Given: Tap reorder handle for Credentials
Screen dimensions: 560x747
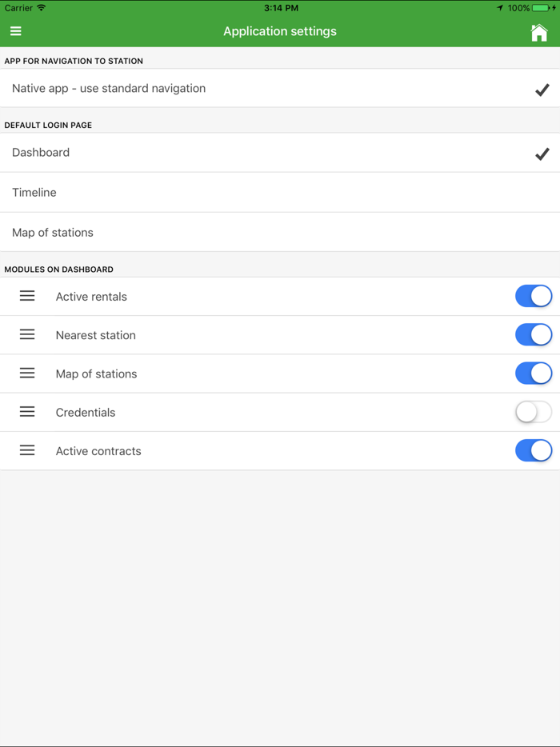Looking at the screenshot, I should (27, 412).
